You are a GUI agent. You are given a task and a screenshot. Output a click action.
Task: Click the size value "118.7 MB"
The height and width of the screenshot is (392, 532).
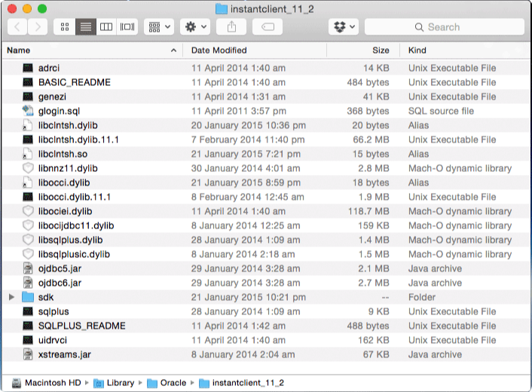click(x=368, y=211)
